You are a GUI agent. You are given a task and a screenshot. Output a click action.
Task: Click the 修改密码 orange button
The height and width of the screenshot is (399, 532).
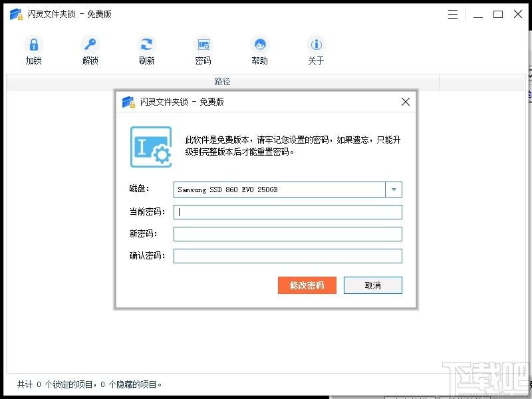(x=307, y=285)
